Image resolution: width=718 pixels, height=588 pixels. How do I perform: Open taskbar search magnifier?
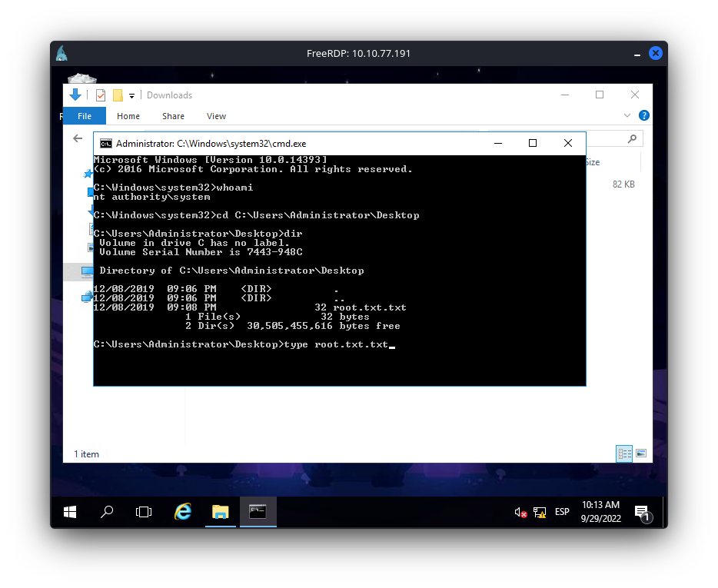(108, 511)
